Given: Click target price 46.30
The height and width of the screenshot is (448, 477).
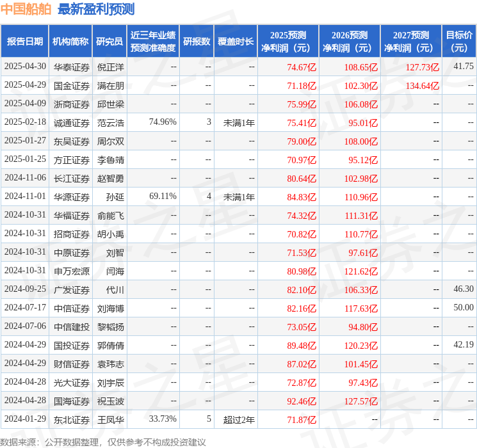Looking at the screenshot, I should pyautogui.click(x=464, y=289).
